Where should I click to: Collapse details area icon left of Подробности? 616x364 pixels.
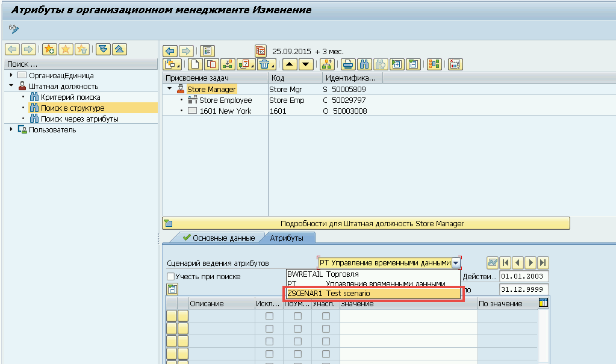point(168,223)
